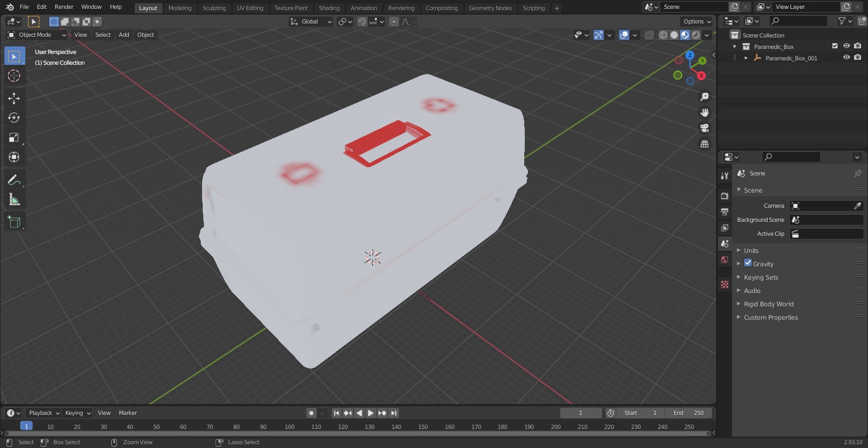This screenshot has width=868, height=448.
Task: Switch to the UV Editing workspace tab
Action: 250,8
